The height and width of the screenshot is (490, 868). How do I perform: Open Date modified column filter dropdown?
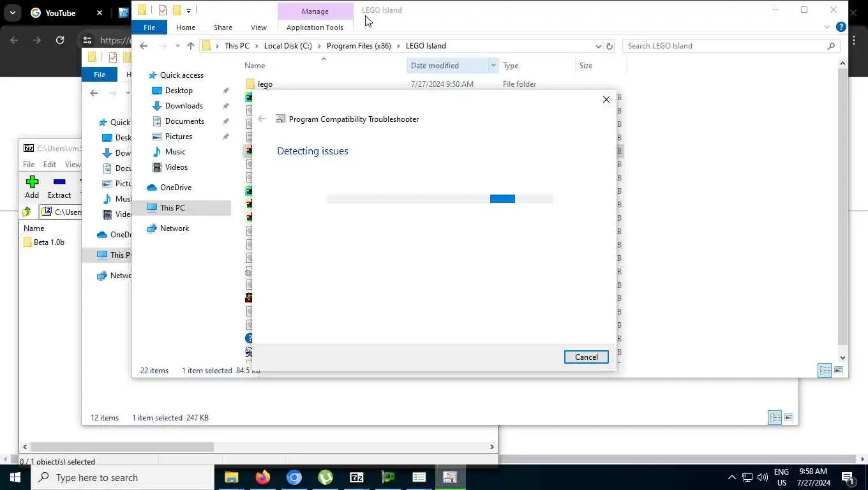pos(493,66)
